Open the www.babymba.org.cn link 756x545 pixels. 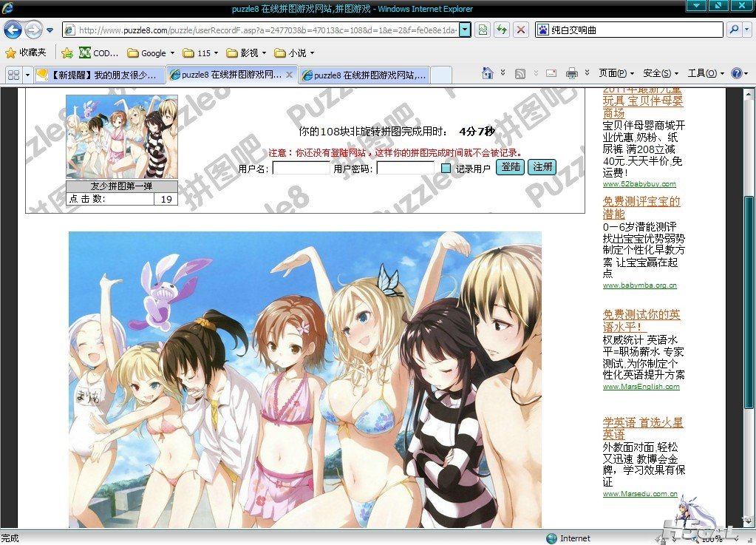click(x=640, y=285)
